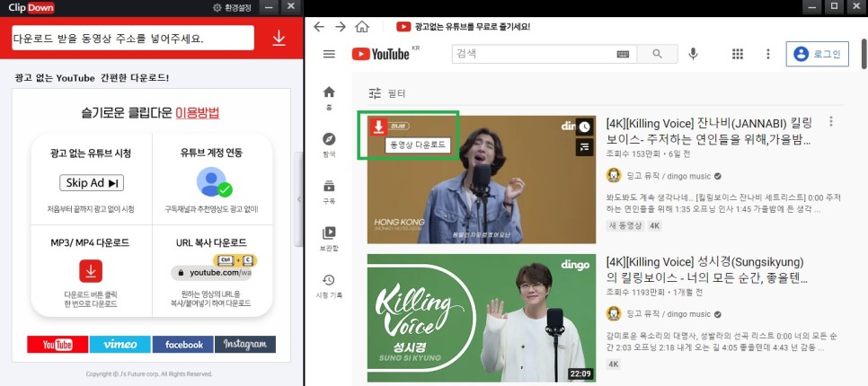The width and height of the screenshot is (868, 386).
Task: Open 보관함 library in the sidebar
Action: (330, 239)
